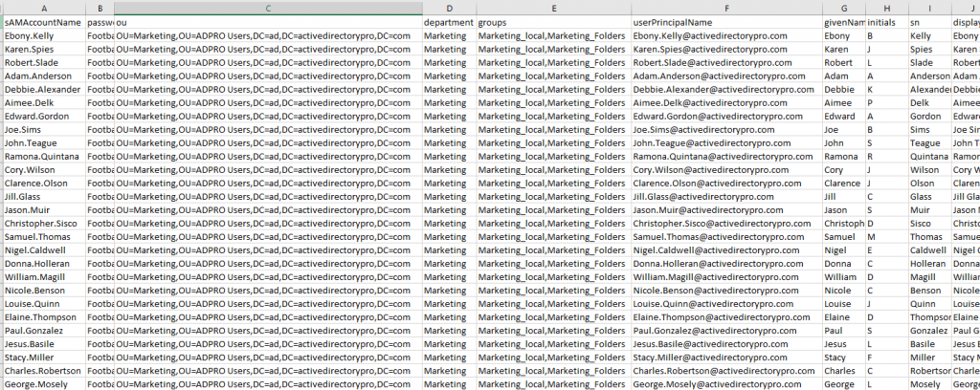This screenshot has height=390, width=980.
Task: Select the Elaine.Thompson account cell
Action: (x=44, y=317)
